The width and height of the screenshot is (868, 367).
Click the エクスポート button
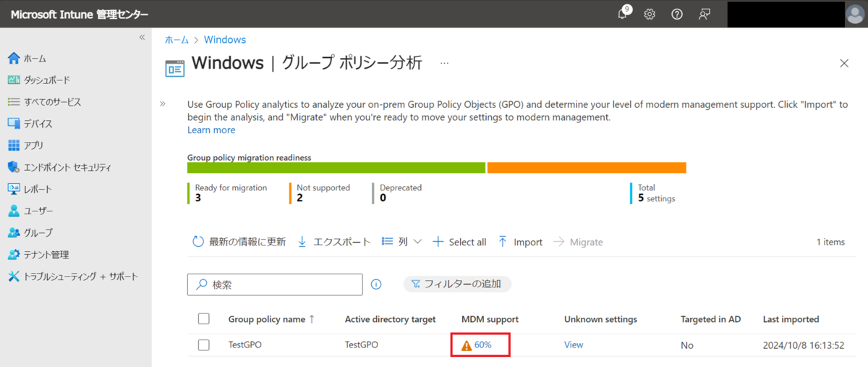point(334,242)
